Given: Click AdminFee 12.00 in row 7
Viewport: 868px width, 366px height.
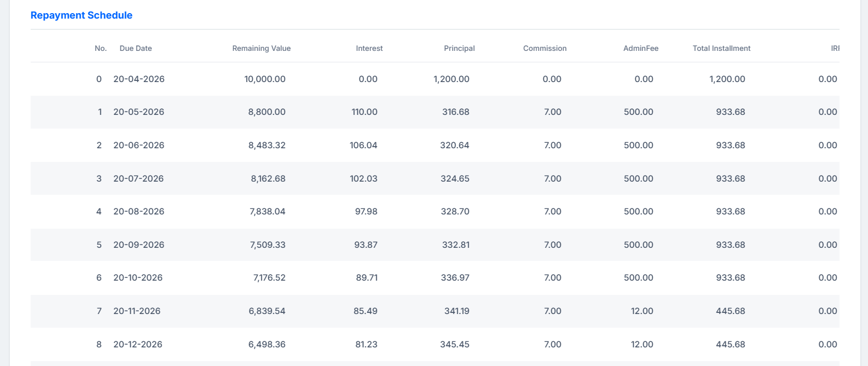Looking at the screenshot, I should coord(642,311).
